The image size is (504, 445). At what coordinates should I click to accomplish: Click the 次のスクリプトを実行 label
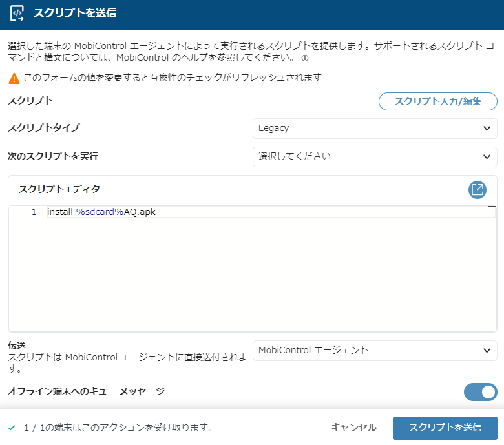[x=53, y=156]
